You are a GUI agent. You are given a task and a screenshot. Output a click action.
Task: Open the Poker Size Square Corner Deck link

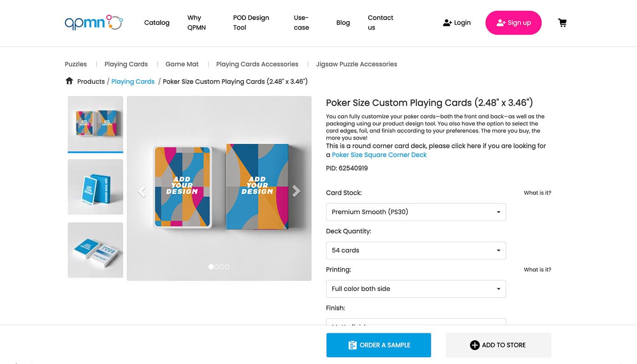(379, 155)
